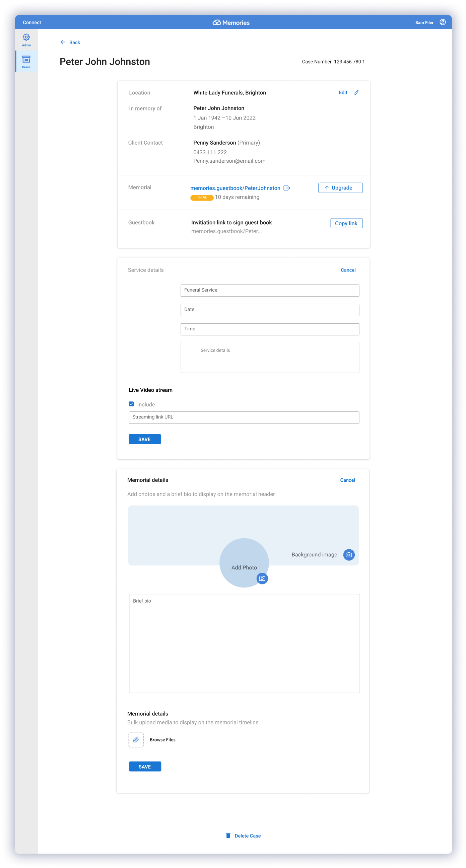This screenshot has height=868, width=466.
Task: Click the Funeral Service input field
Action: tap(270, 291)
